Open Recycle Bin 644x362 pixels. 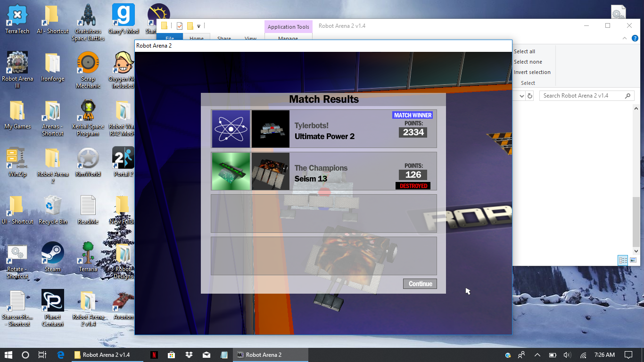tap(52, 210)
